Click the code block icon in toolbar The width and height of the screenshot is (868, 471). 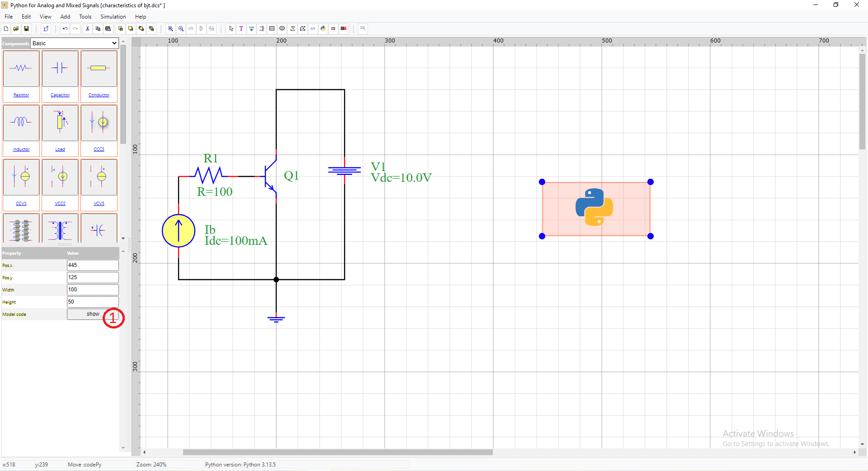pos(313,29)
